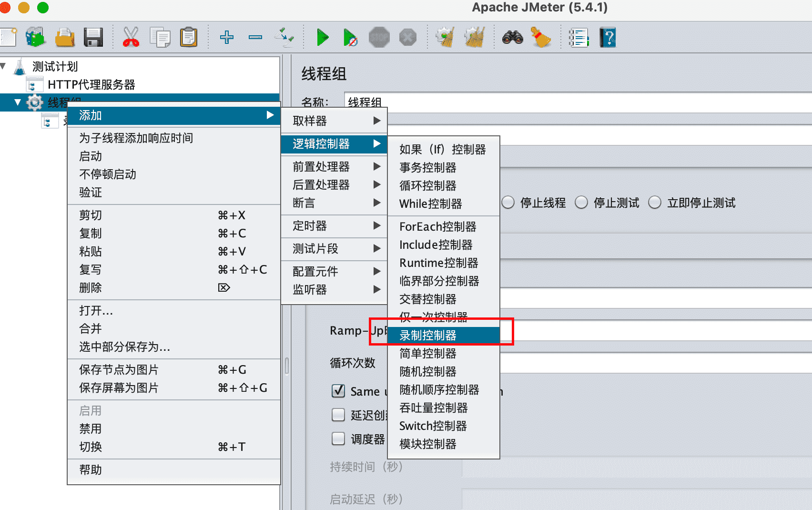Expand the 监听器 submenu

coord(334,289)
